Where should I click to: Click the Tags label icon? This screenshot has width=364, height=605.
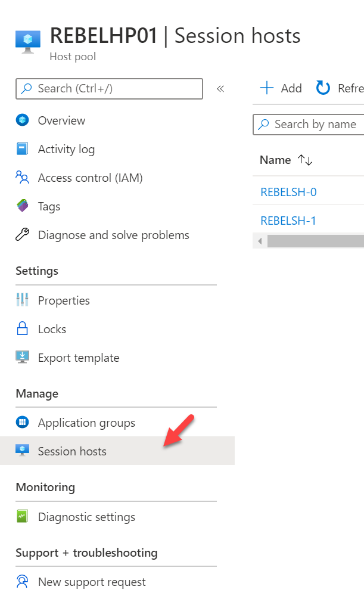tap(23, 206)
